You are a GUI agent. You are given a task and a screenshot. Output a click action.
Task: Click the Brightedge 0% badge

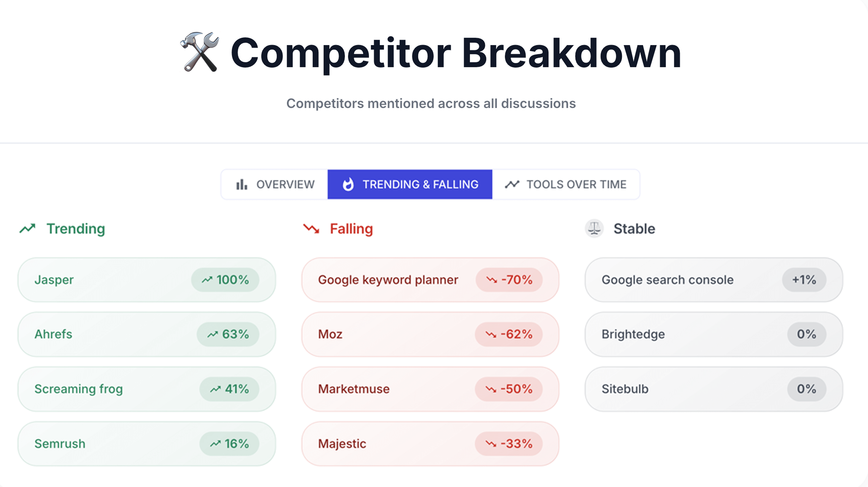click(x=806, y=334)
